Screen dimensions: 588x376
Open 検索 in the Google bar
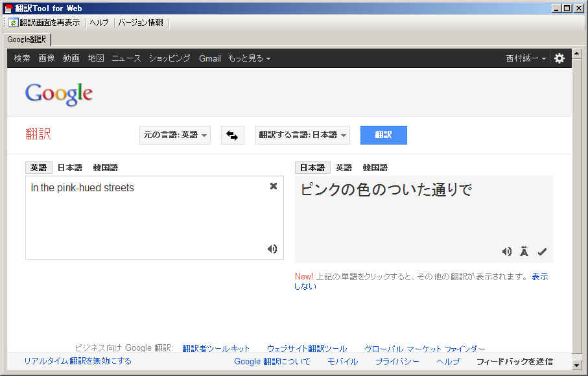[22, 58]
